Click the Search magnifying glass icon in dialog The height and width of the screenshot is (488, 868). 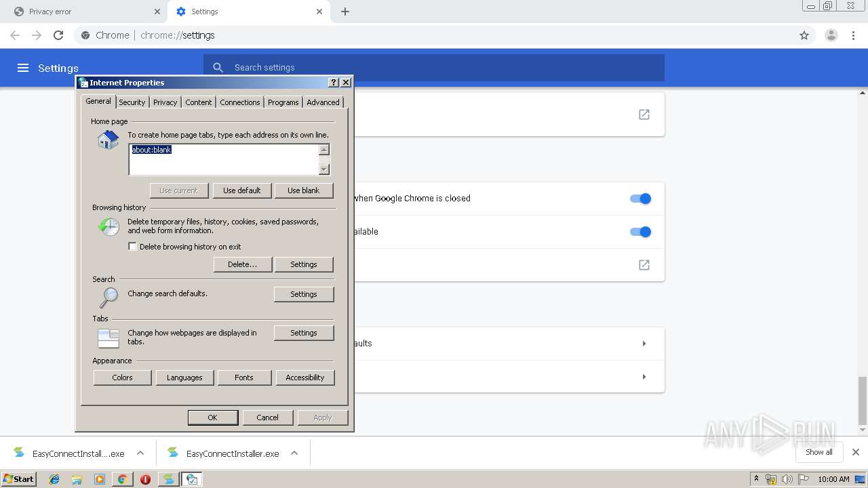[108, 297]
